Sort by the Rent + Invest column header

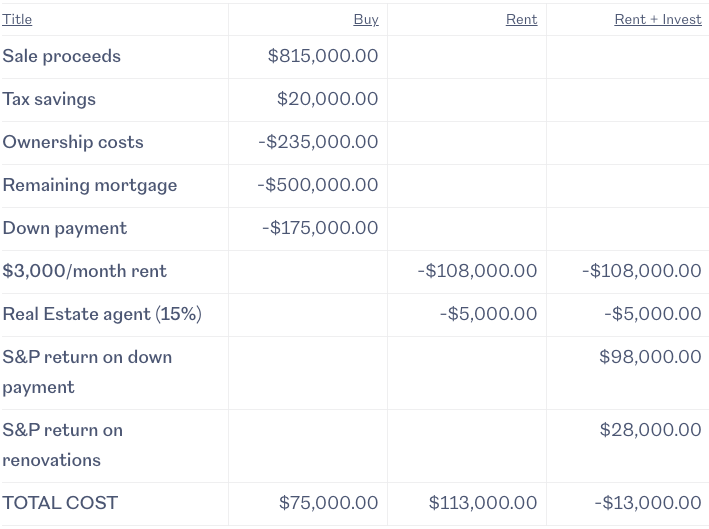click(658, 19)
